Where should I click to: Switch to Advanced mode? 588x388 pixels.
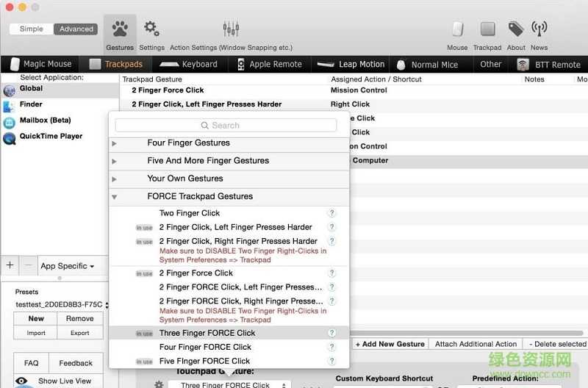click(76, 29)
